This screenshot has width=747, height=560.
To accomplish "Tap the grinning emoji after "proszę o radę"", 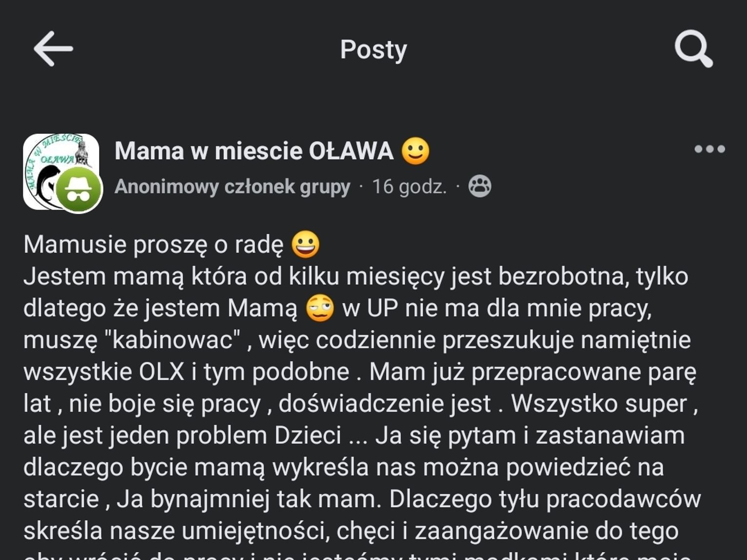I will coord(306,245).
